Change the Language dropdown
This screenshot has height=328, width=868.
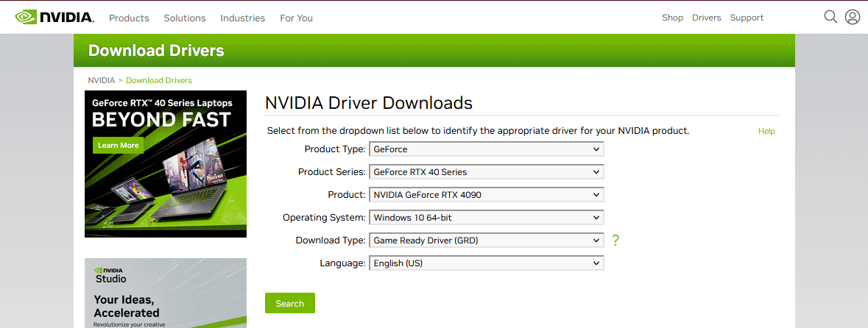486,263
